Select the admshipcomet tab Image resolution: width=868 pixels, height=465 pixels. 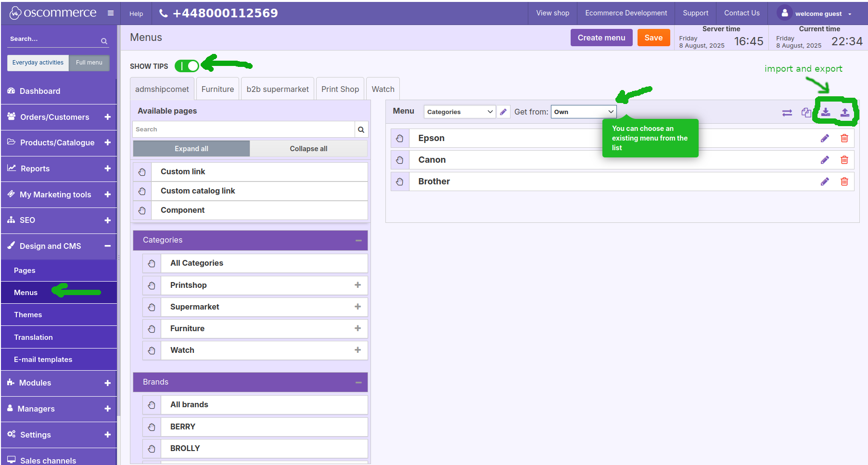162,89
